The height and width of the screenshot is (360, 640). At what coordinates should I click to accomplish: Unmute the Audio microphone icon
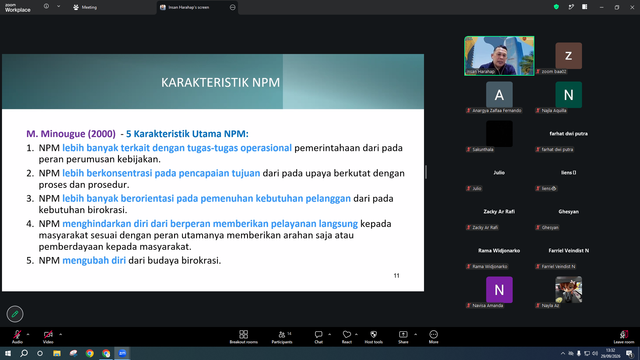[x=17, y=334]
